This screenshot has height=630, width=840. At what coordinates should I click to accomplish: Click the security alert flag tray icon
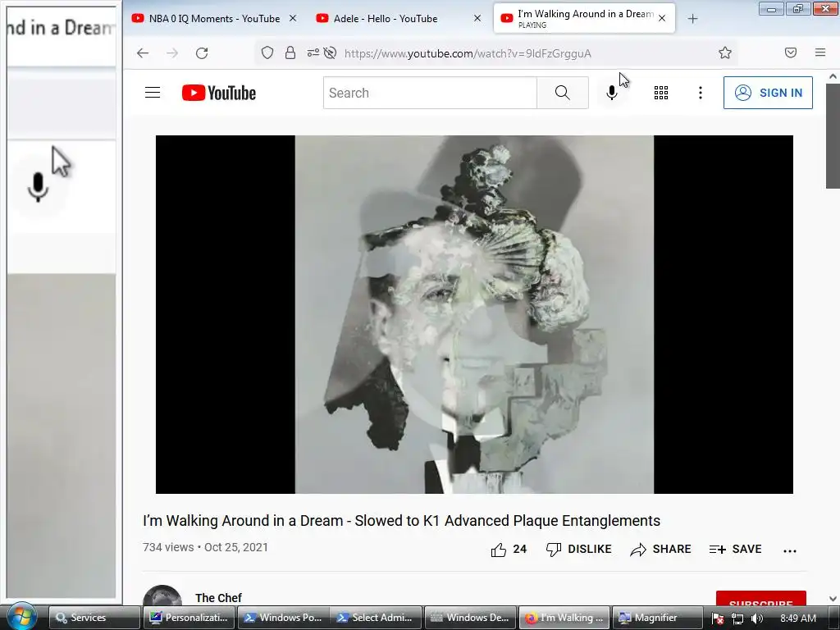pos(718,619)
